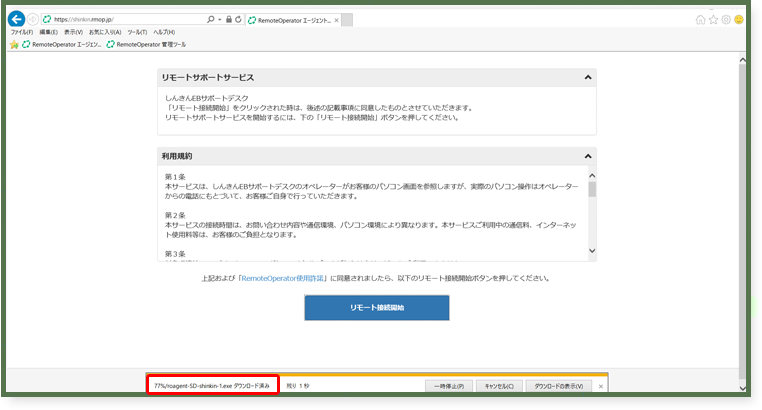This screenshot has width=762, height=410.
Task: Click the address bar URL field
Action: [120, 19]
